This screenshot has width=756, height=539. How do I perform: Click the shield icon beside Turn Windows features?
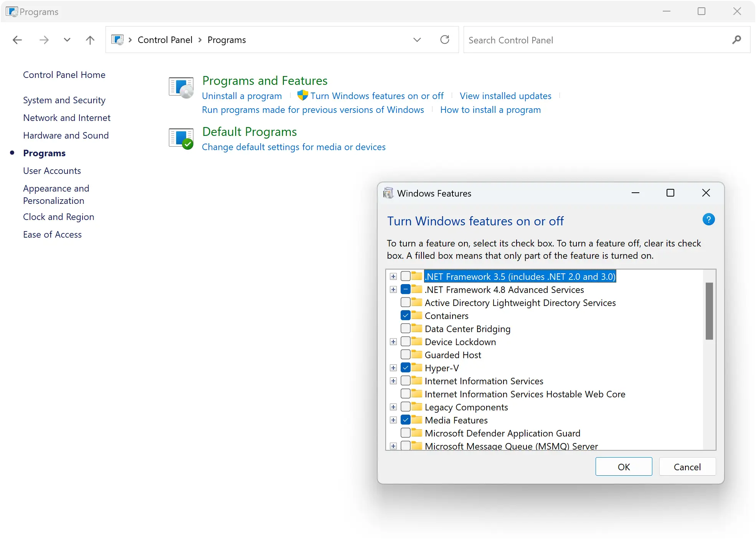pyautogui.click(x=302, y=95)
